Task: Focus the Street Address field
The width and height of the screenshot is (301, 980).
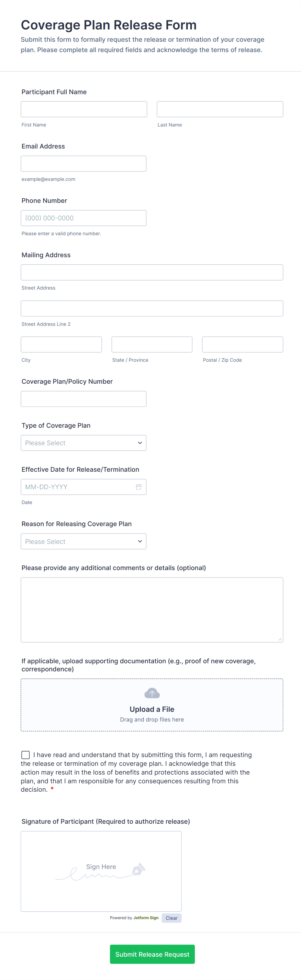Action: pyautogui.click(x=152, y=272)
